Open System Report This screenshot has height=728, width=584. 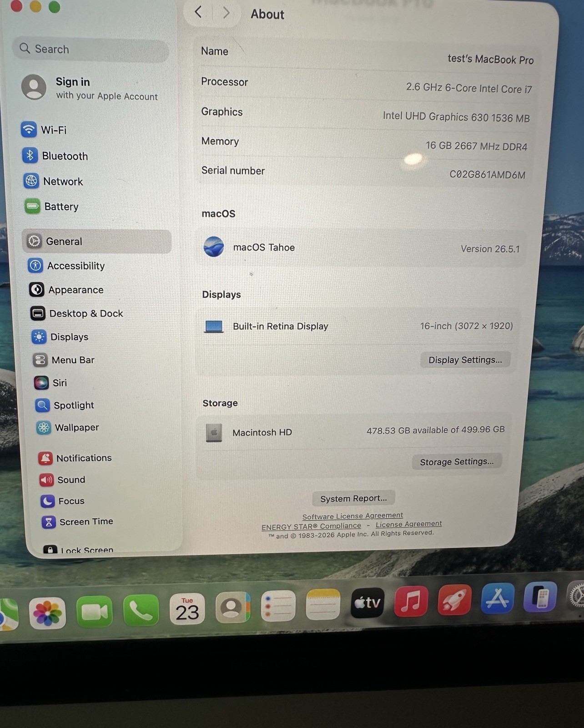coord(353,498)
